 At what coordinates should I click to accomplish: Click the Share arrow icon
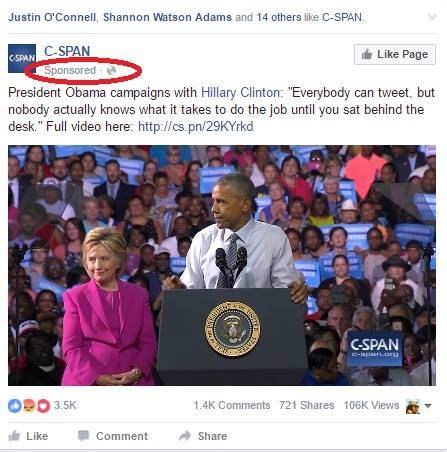pyautogui.click(x=185, y=436)
